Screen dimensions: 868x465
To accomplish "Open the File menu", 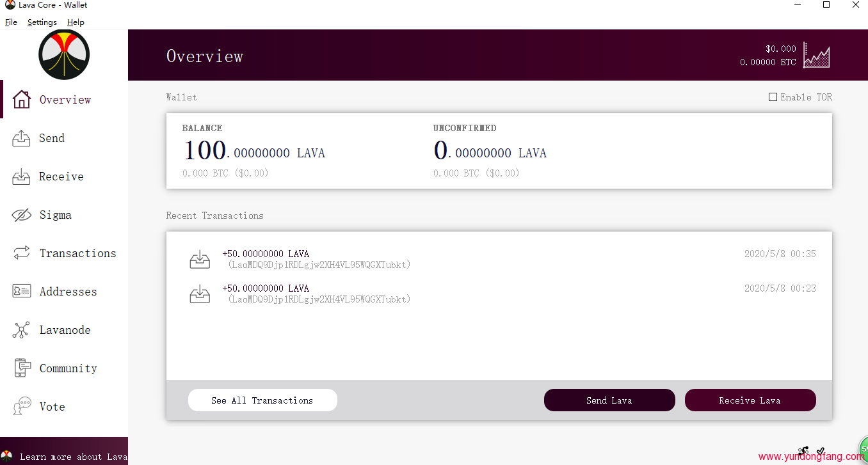I will [11, 22].
